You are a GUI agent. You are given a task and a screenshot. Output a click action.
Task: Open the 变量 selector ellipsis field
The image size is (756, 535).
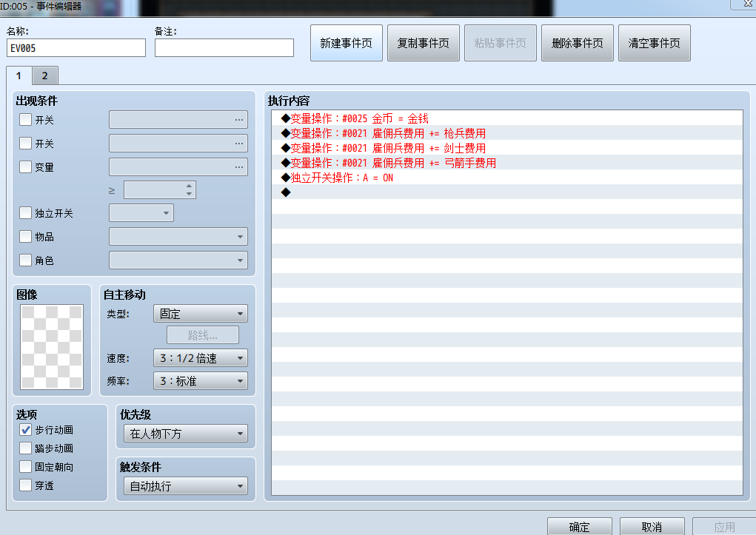click(x=178, y=166)
